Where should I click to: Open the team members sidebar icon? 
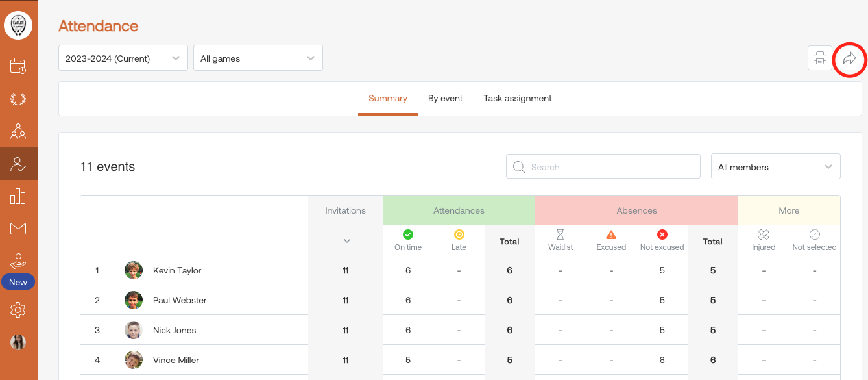point(18,132)
